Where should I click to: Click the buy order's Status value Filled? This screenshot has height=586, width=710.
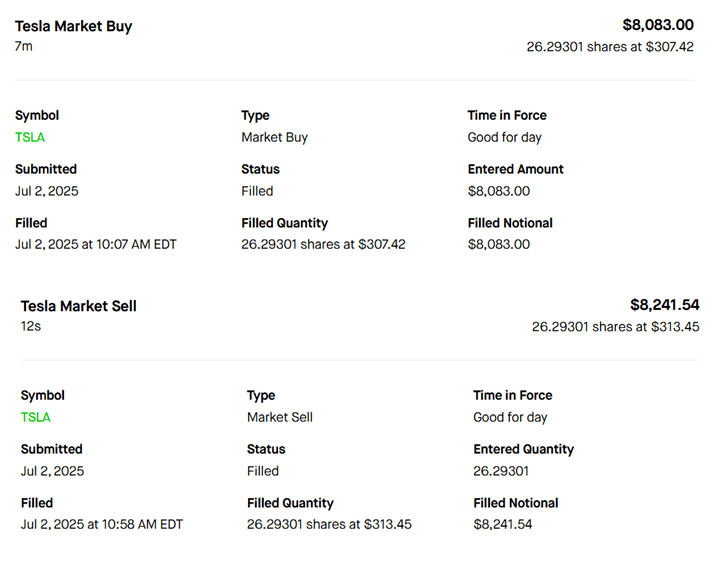click(257, 191)
